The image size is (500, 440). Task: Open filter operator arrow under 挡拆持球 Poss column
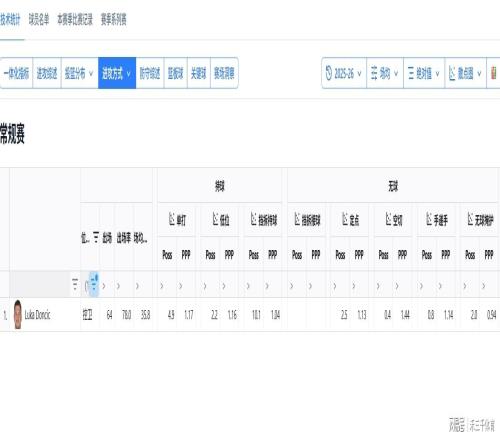click(248, 286)
